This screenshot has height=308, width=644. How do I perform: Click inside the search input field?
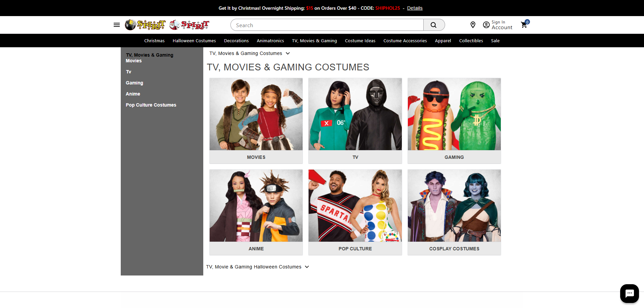point(326,25)
